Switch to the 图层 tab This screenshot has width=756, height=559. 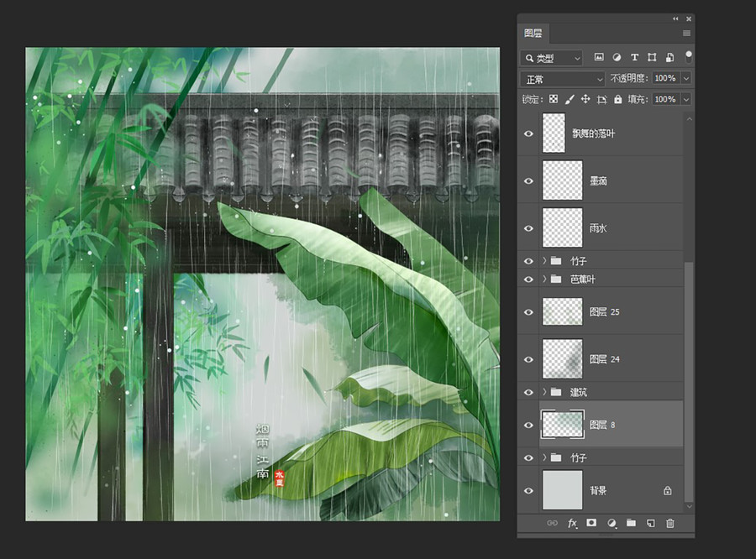click(533, 34)
